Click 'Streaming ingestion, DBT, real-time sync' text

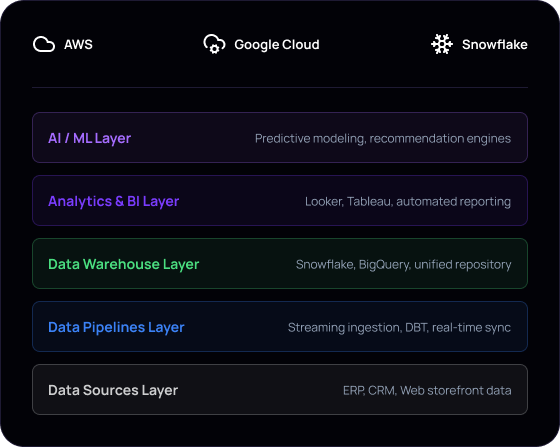click(399, 327)
